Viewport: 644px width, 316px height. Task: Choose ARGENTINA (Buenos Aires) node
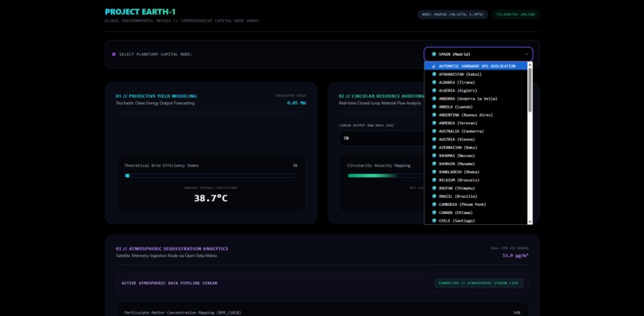[475, 115]
